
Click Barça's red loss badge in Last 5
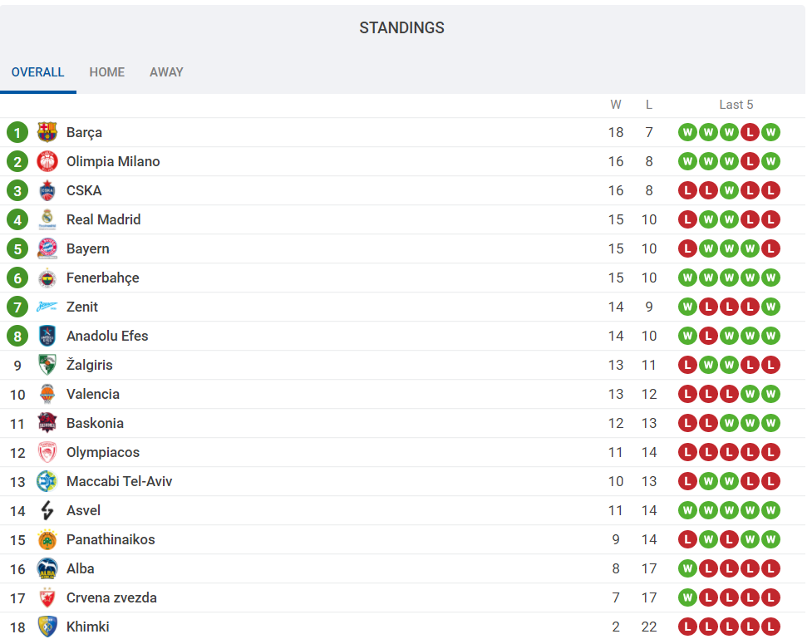pos(750,132)
